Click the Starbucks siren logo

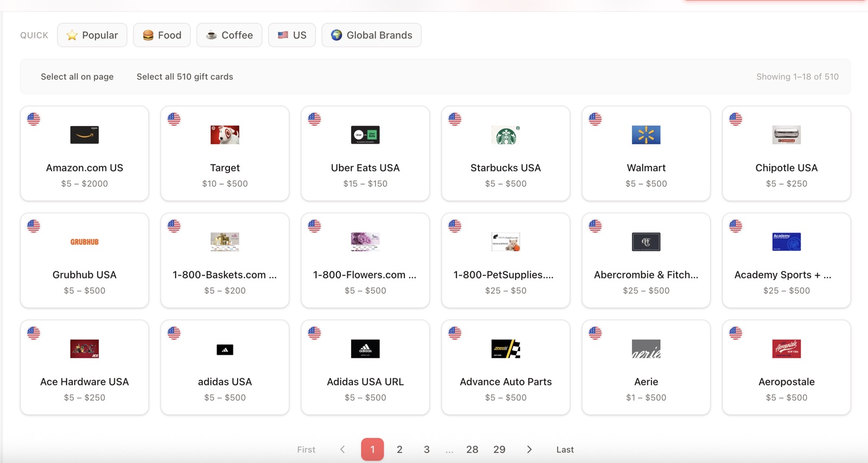click(x=506, y=135)
